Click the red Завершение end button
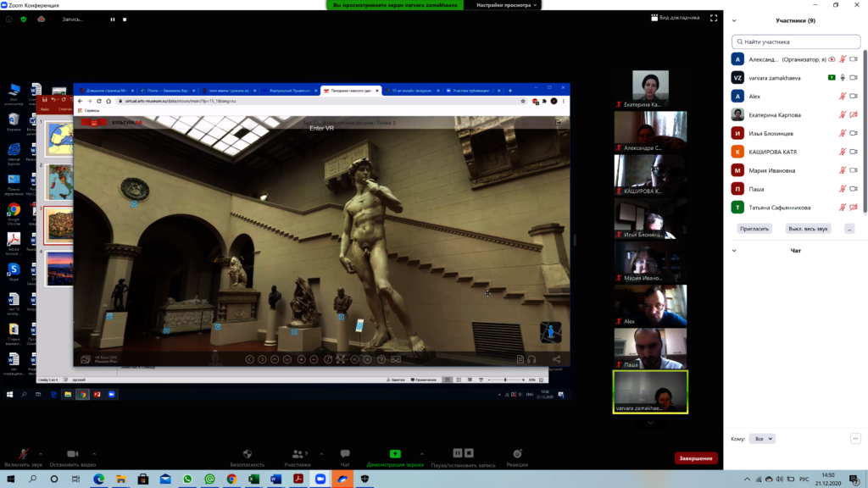The image size is (868, 488). (x=696, y=458)
